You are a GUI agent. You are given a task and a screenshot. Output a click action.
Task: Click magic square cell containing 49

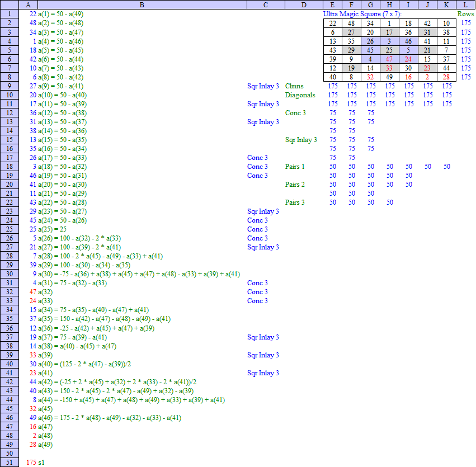pyautogui.click(x=389, y=77)
